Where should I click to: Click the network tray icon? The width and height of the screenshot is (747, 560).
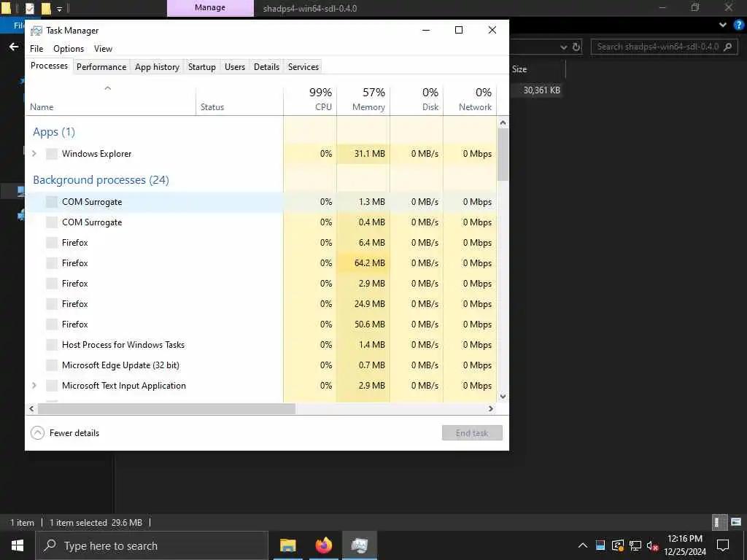tap(635, 545)
